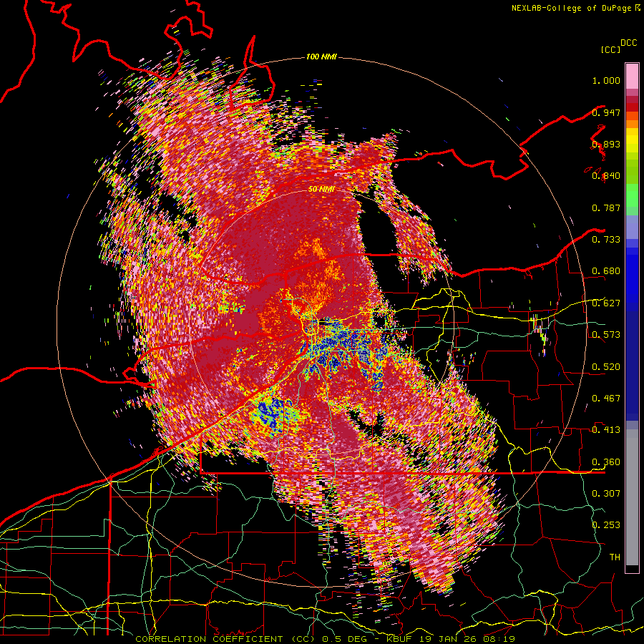The image size is (644, 644).
Task: Click the 100 NMI range ring label
Action: pos(321,57)
